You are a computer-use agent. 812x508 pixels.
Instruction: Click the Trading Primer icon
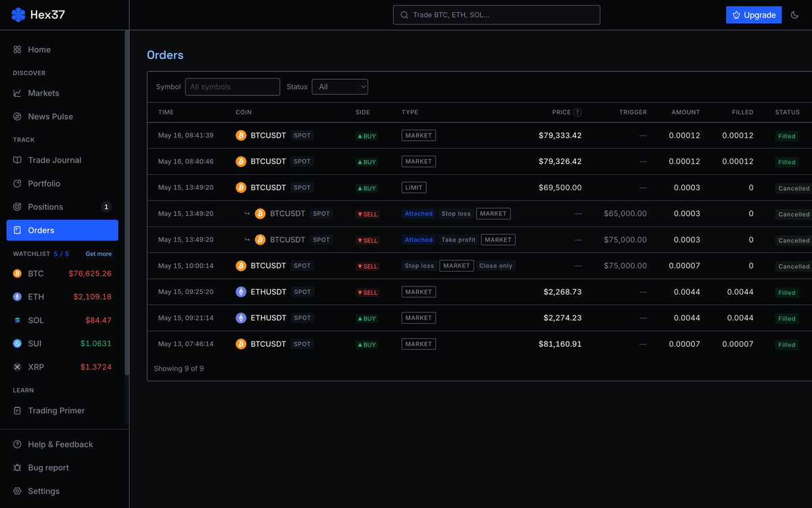click(18, 410)
